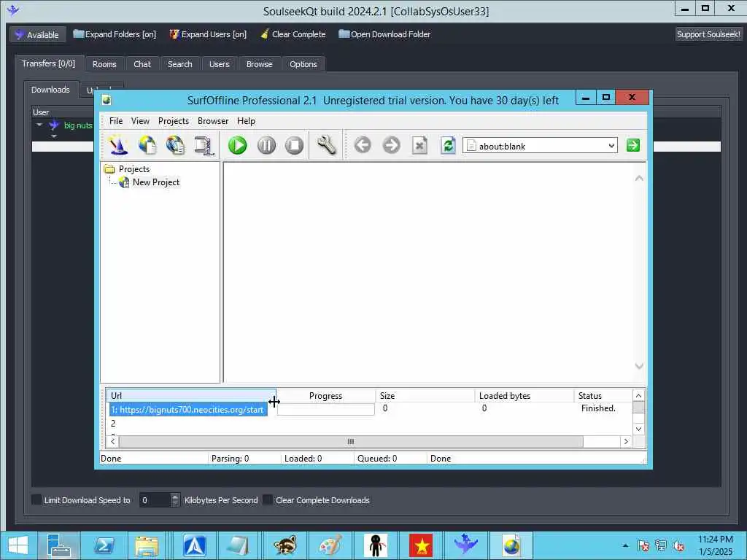Click the raccoon icon in the taskbar
The width and height of the screenshot is (747, 560).
tap(285, 545)
